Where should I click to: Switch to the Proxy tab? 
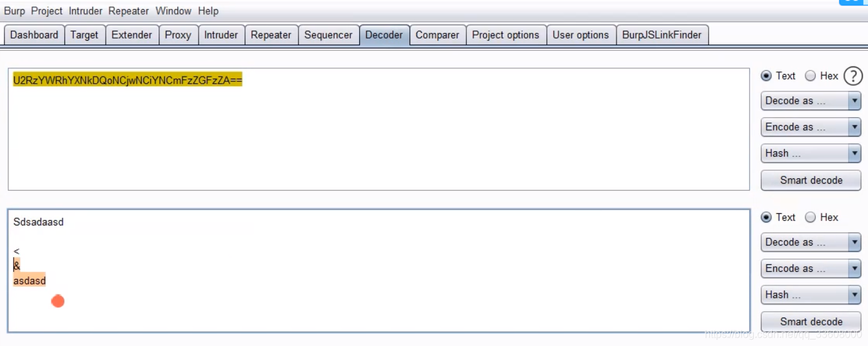pos(178,35)
